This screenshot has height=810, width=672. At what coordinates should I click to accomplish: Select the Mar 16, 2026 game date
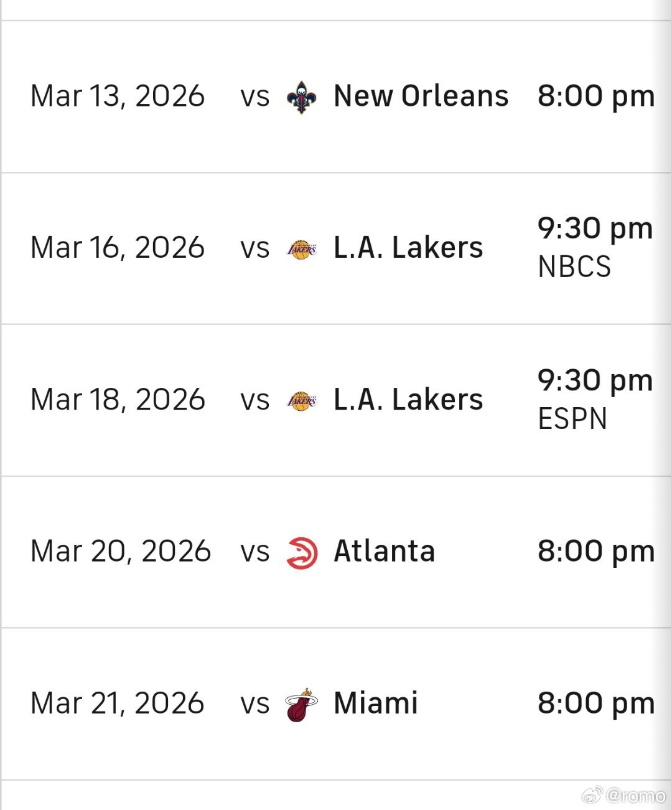coord(118,248)
